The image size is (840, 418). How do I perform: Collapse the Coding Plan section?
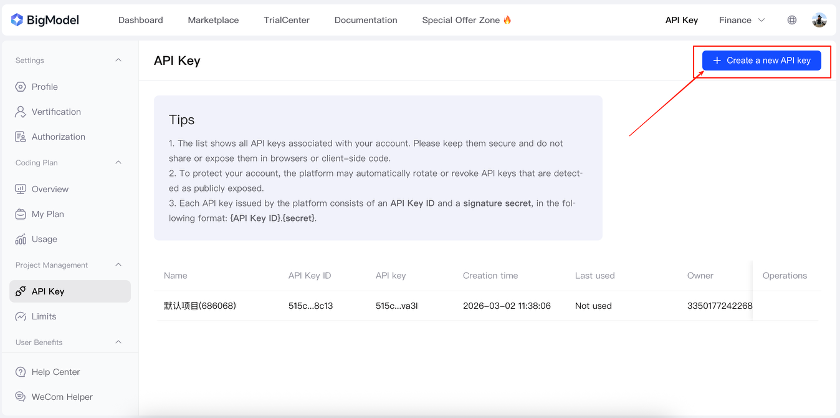point(119,162)
